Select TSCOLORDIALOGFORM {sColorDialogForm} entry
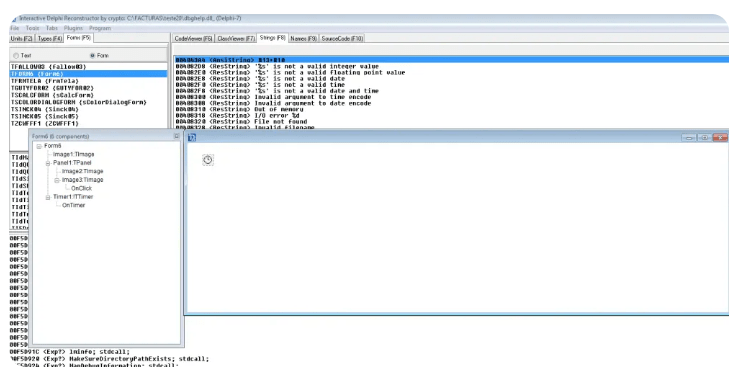This screenshot has width=742, height=386. coord(88,102)
